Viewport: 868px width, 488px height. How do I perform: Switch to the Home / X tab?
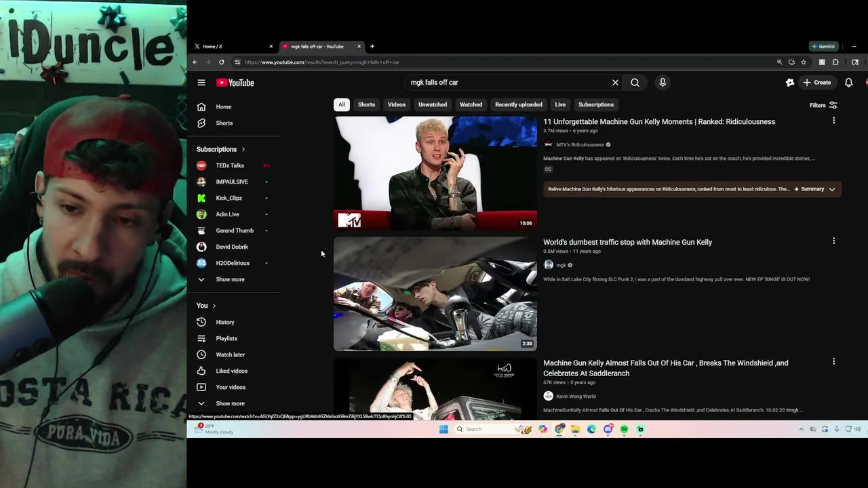[231, 46]
